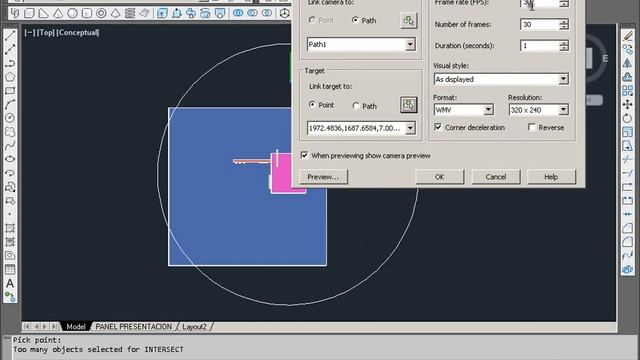Open the Visual style dropdown

563,79
